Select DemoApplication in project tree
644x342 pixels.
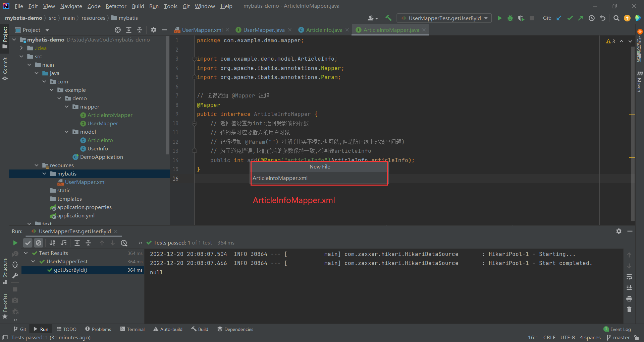click(101, 157)
